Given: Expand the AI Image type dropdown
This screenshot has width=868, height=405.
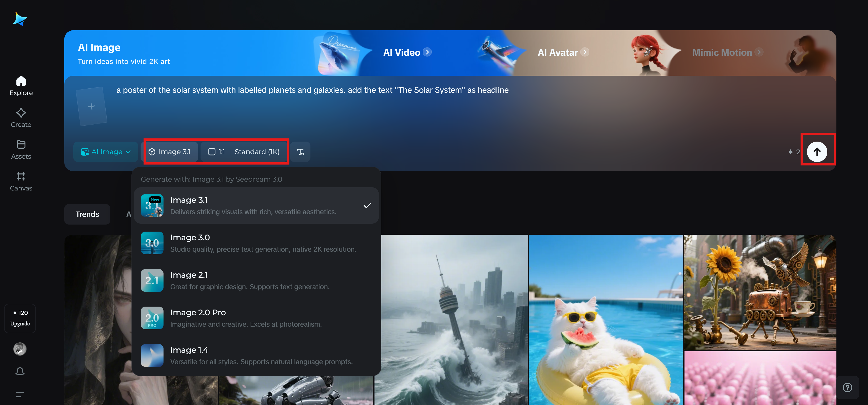Looking at the screenshot, I should click(106, 152).
